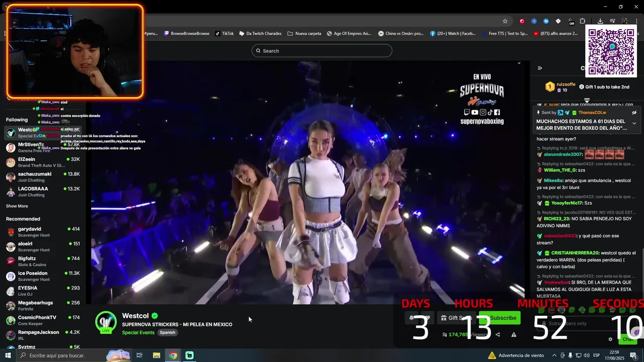Open the Streamlabs app in taskbar
Screen dimensions: 644x362
click(190, 355)
